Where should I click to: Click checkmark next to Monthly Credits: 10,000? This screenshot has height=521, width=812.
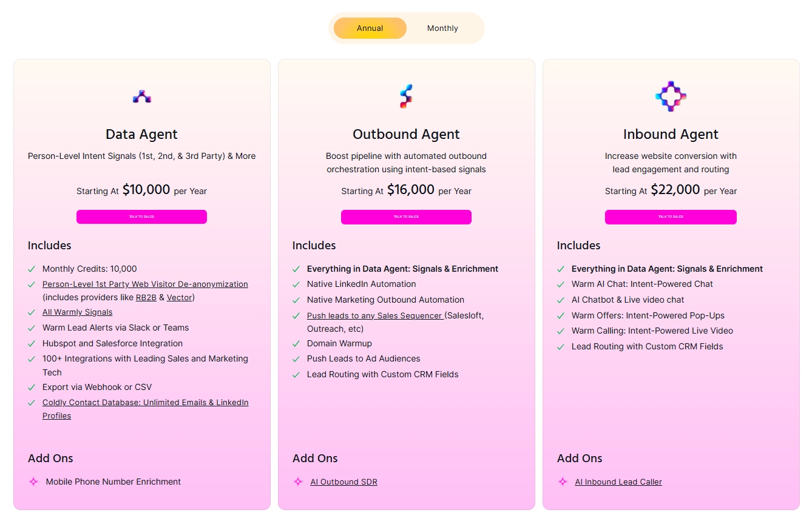tap(32, 269)
